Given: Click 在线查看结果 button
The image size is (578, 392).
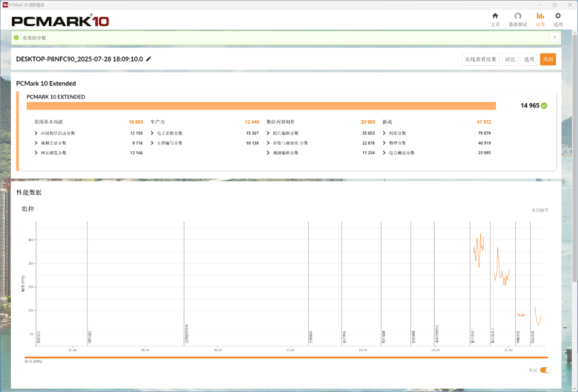Looking at the screenshot, I should point(481,60).
